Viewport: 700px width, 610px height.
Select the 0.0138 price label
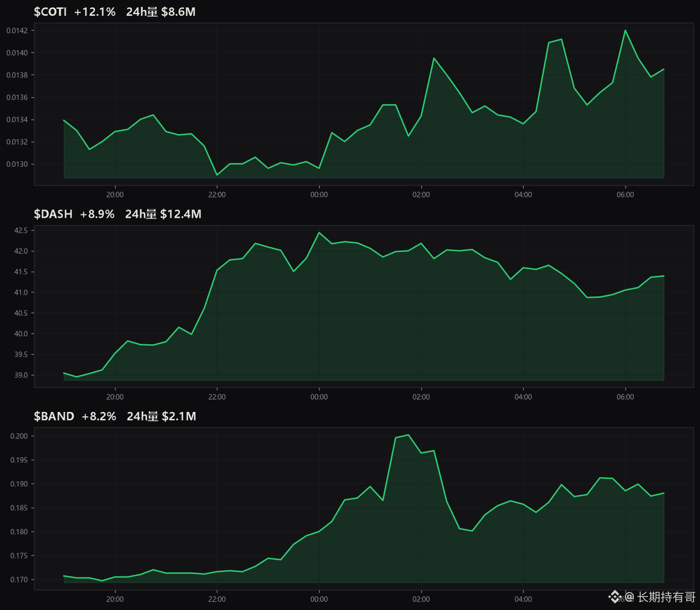(17, 75)
